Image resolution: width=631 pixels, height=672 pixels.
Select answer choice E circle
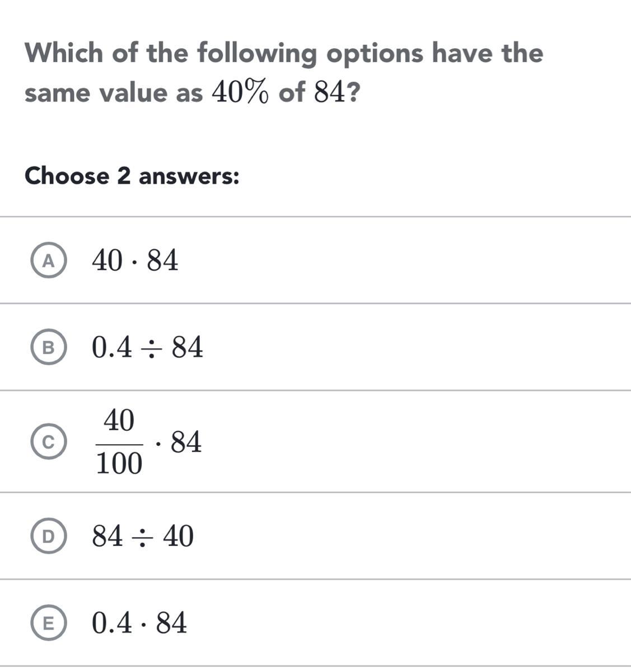coord(49,623)
